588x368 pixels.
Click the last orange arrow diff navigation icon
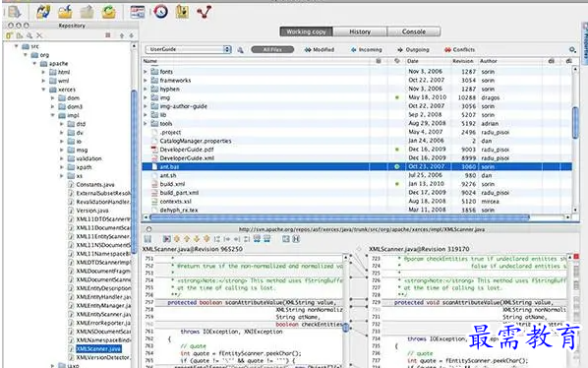(x=206, y=239)
